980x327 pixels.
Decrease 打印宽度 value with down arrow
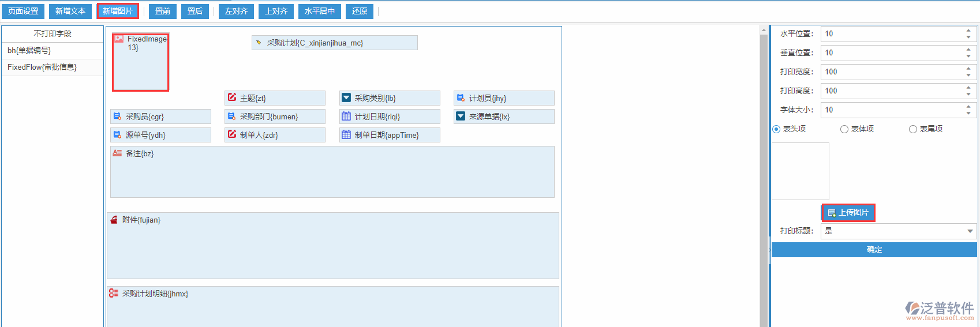pos(968,76)
